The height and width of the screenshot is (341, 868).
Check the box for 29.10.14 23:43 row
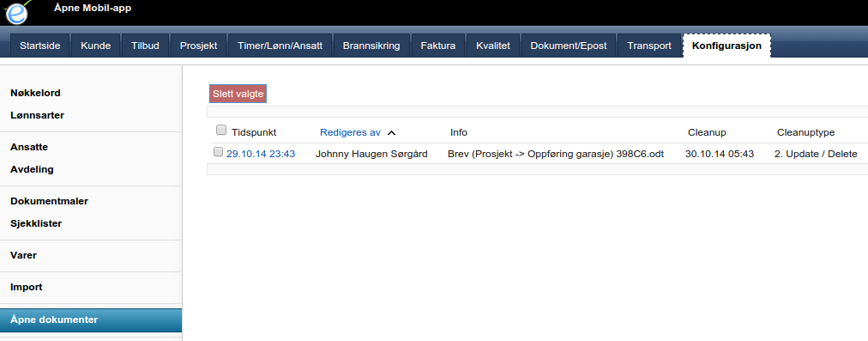218,152
